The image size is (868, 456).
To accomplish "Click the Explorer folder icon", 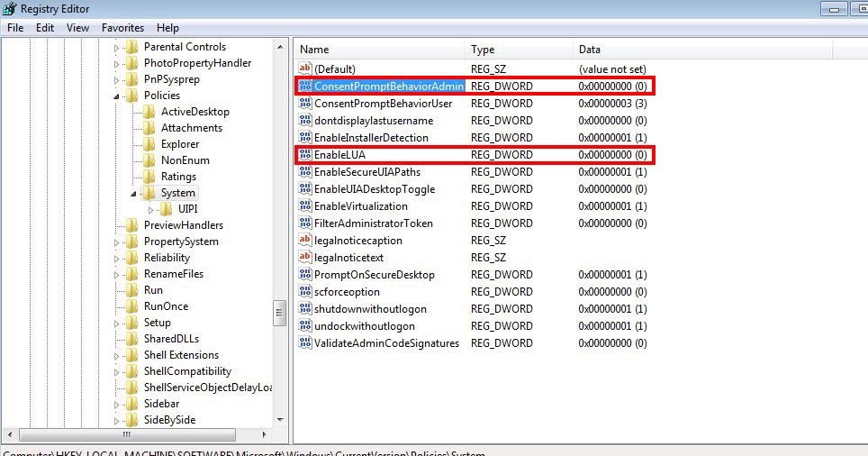I will click(149, 144).
